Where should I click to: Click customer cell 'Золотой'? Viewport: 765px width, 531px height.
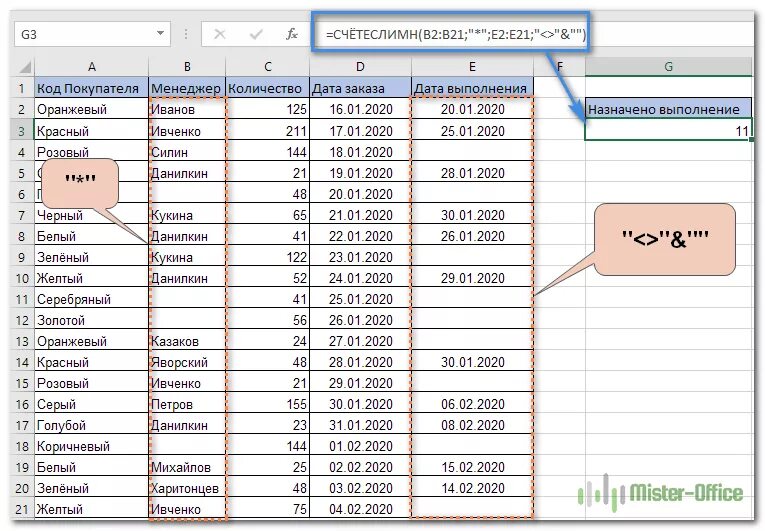(91, 320)
